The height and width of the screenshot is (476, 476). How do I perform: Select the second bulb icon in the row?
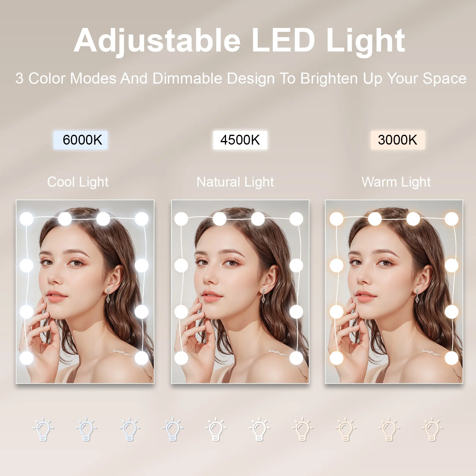click(x=86, y=429)
